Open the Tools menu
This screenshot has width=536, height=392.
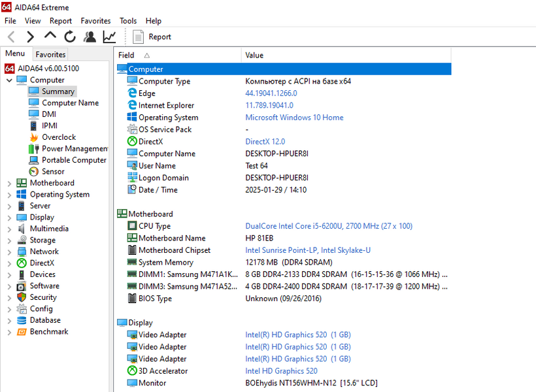(128, 21)
